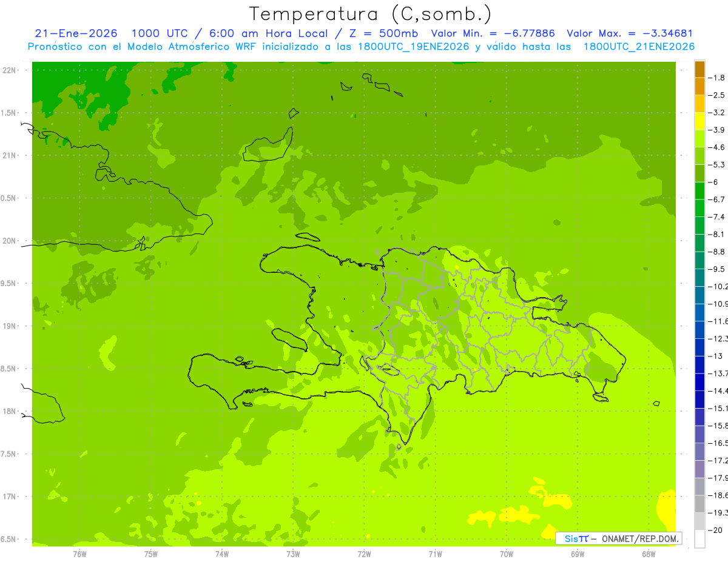
Task: Pick the light gray swatch between -19.3 and -20
Action: 699,521
